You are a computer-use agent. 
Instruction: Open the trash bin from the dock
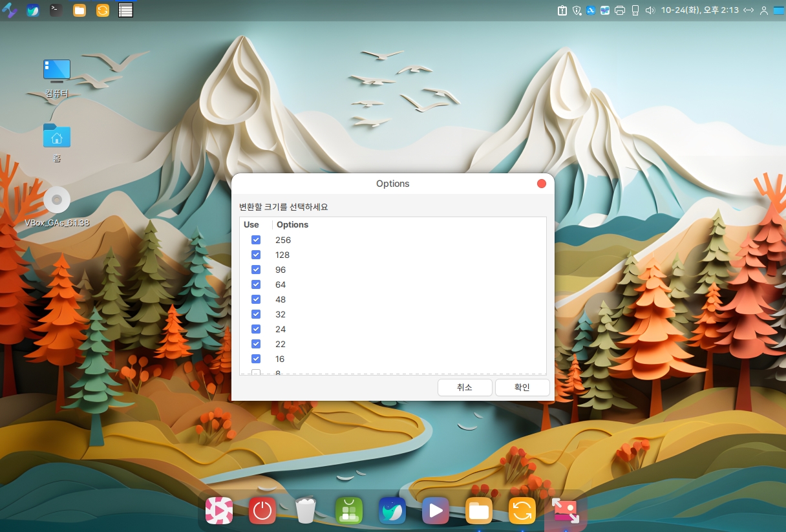pos(306,511)
